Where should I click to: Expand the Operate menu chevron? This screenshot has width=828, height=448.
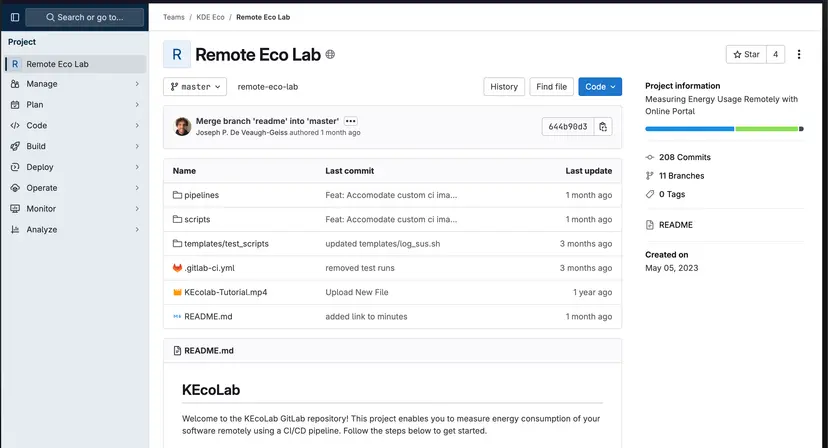point(137,188)
